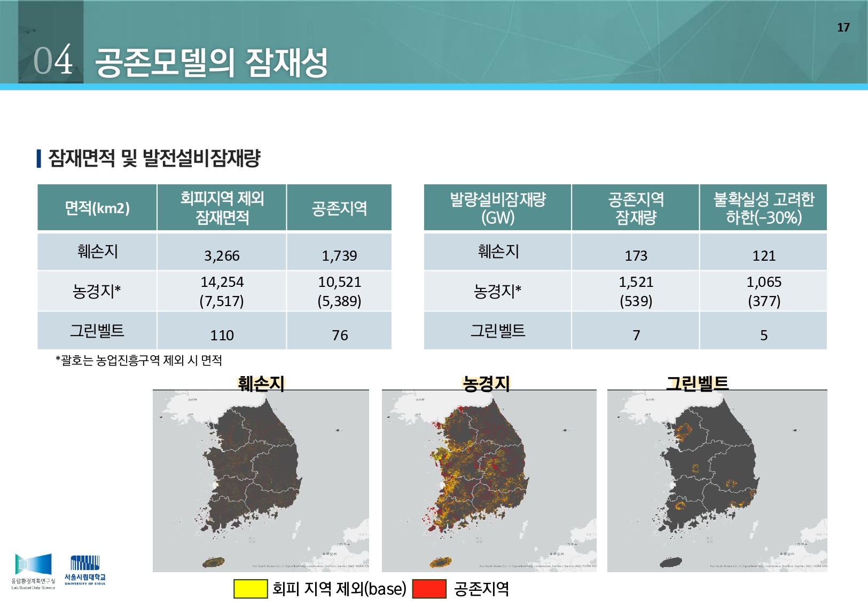Click the 면적(km2) table header

click(97, 208)
